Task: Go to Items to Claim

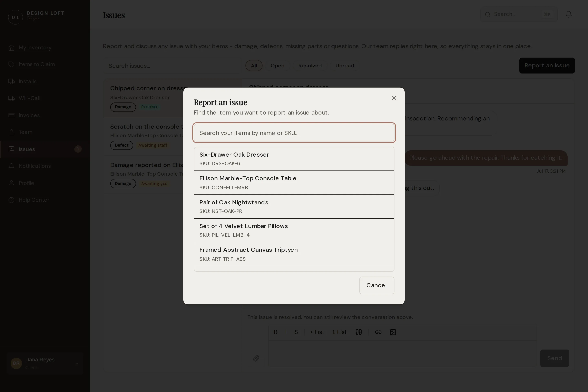Action: click(45, 64)
